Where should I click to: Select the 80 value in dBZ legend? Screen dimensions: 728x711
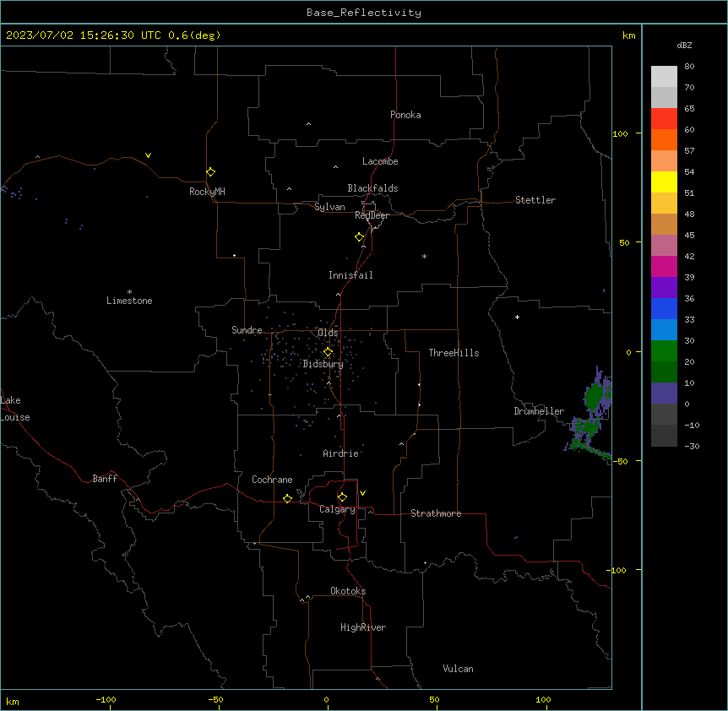pos(689,67)
